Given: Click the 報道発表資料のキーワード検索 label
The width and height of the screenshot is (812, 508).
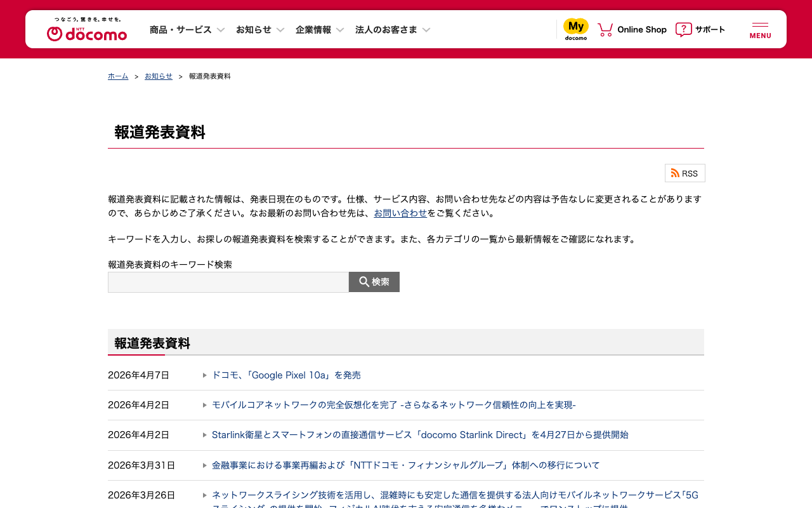Looking at the screenshot, I should click(170, 265).
